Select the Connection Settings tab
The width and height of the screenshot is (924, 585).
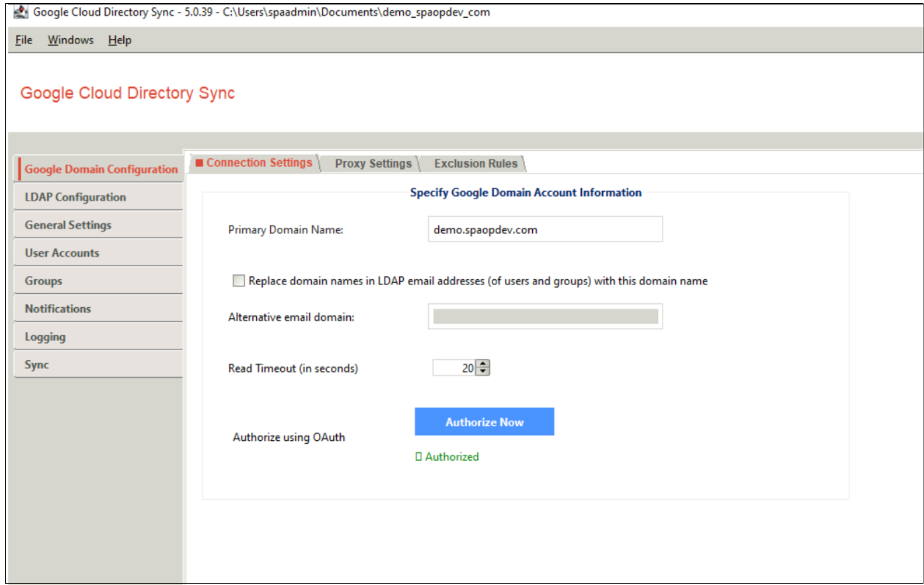[x=258, y=163]
